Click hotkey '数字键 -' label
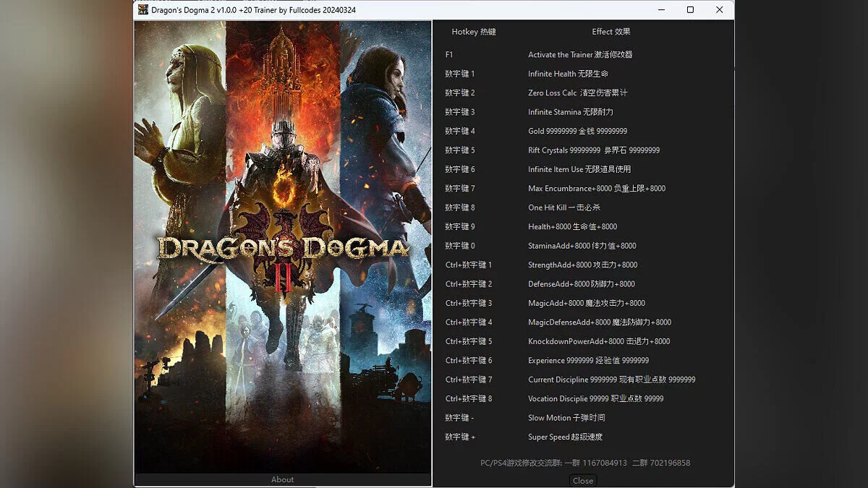 (x=459, y=418)
